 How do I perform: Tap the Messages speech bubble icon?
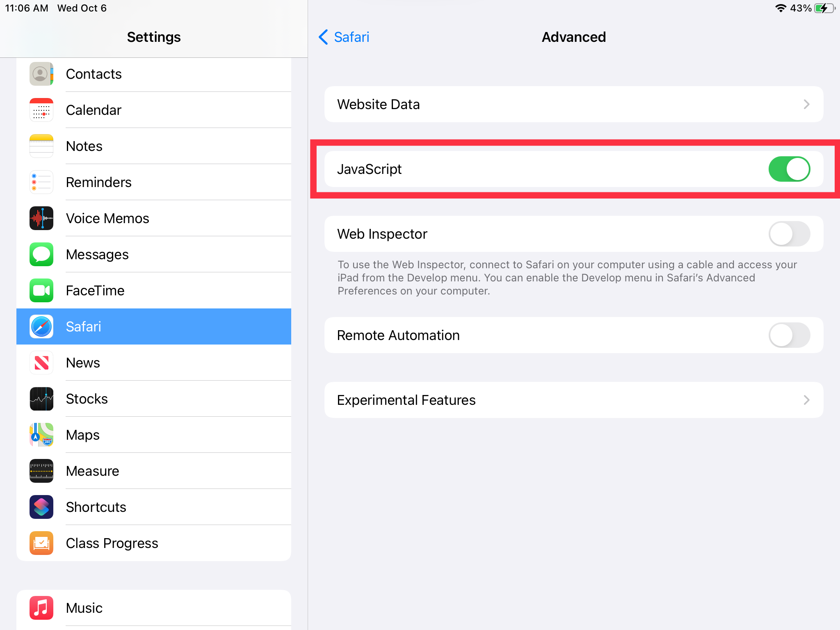click(41, 254)
